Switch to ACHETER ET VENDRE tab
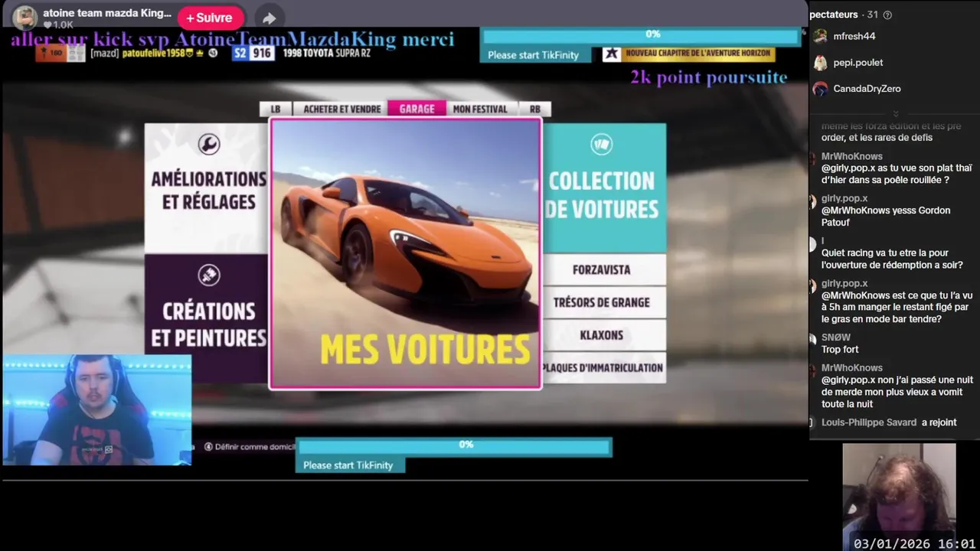 (341, 109)
